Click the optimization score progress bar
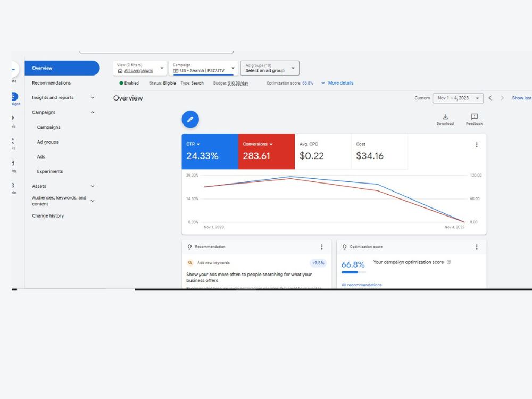 click(354, 272)
